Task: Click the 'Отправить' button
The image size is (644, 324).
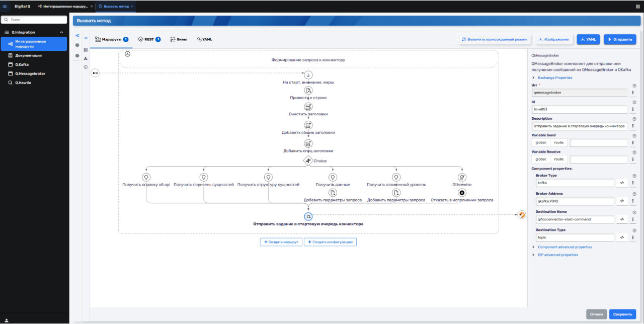Action: [x=620, y=39]
